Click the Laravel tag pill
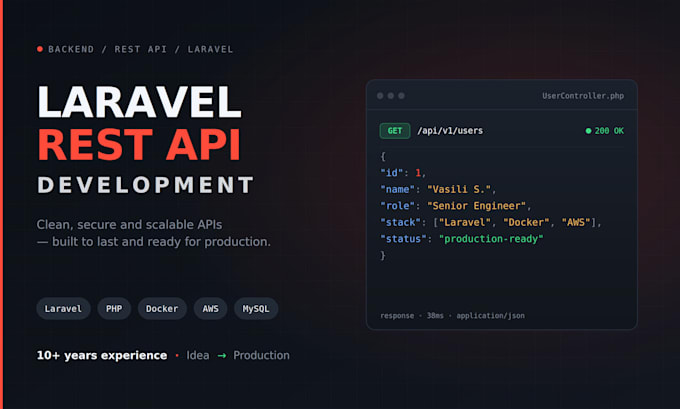 63,308
